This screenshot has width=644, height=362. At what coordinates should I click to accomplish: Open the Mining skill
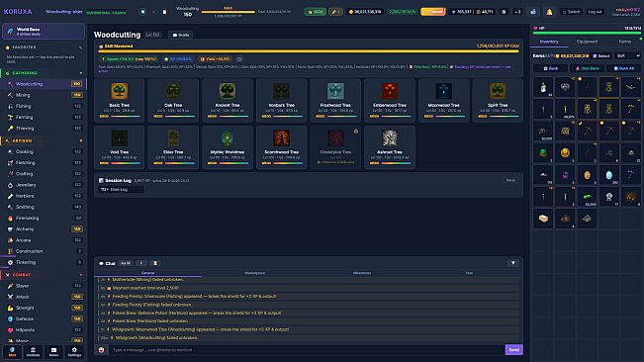click(44, 95)
